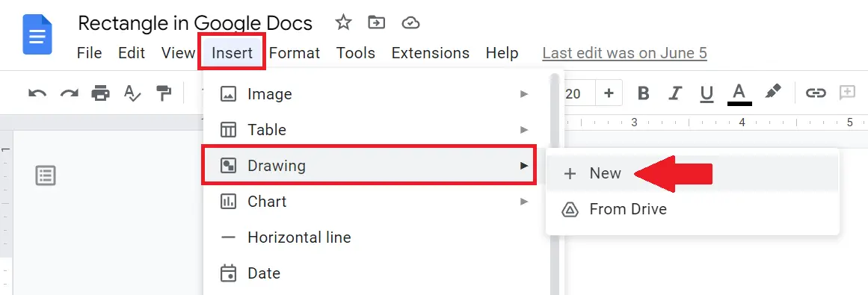Toggle underline formatting

707,93
